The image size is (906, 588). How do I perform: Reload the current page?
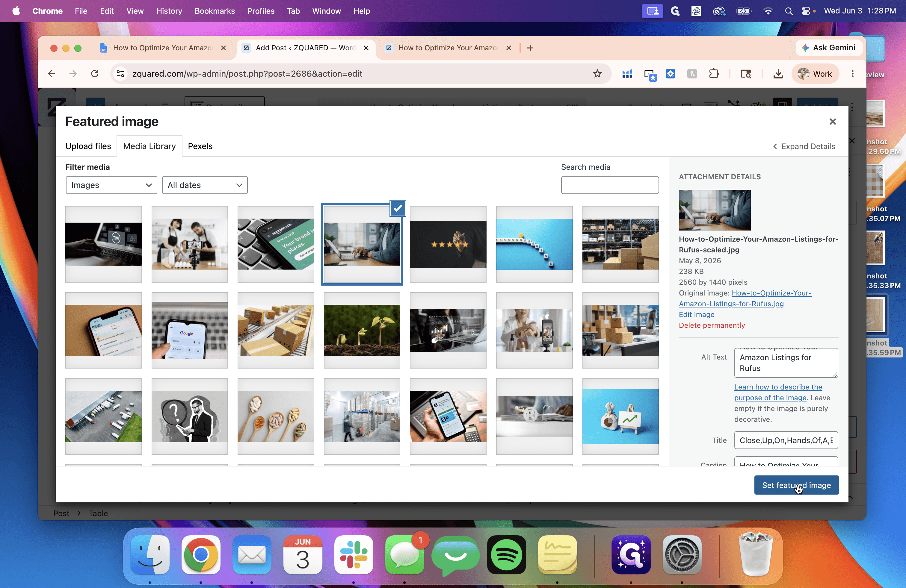click(x=95, y=74)
